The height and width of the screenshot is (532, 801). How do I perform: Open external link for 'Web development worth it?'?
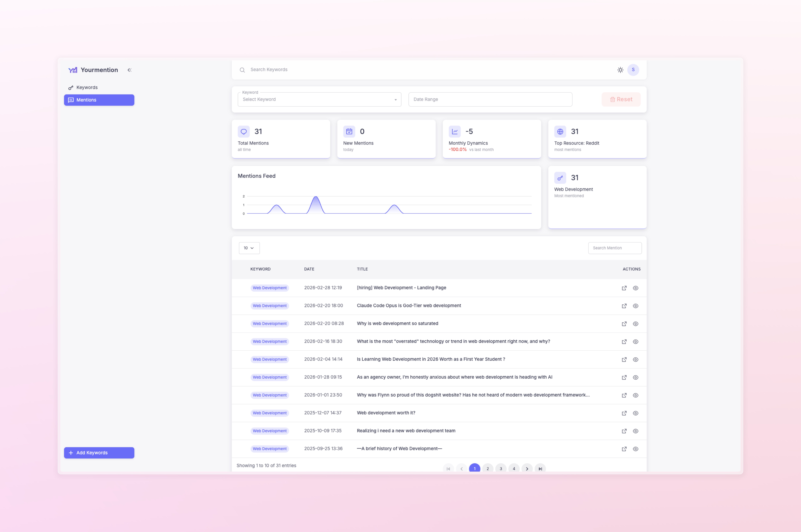click(624, 413)
